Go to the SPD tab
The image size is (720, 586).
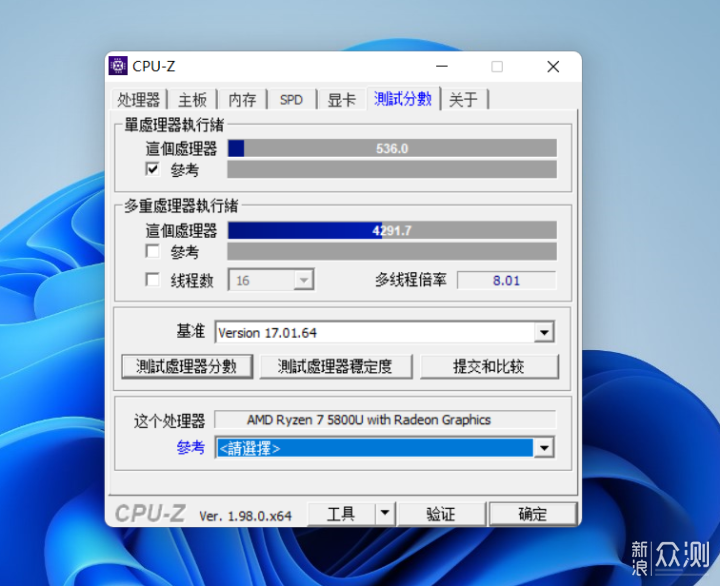[292, 100]
